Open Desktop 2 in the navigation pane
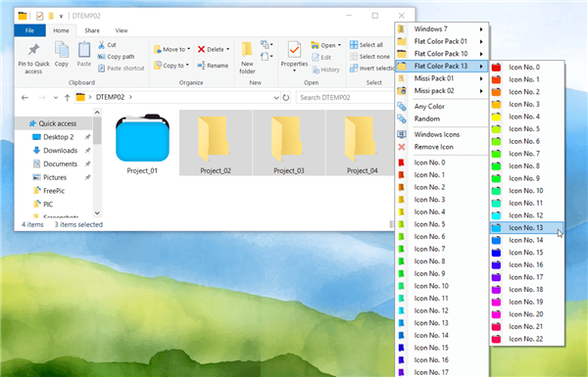This screenshot has height=377, width=588. [x=58, y=137]
